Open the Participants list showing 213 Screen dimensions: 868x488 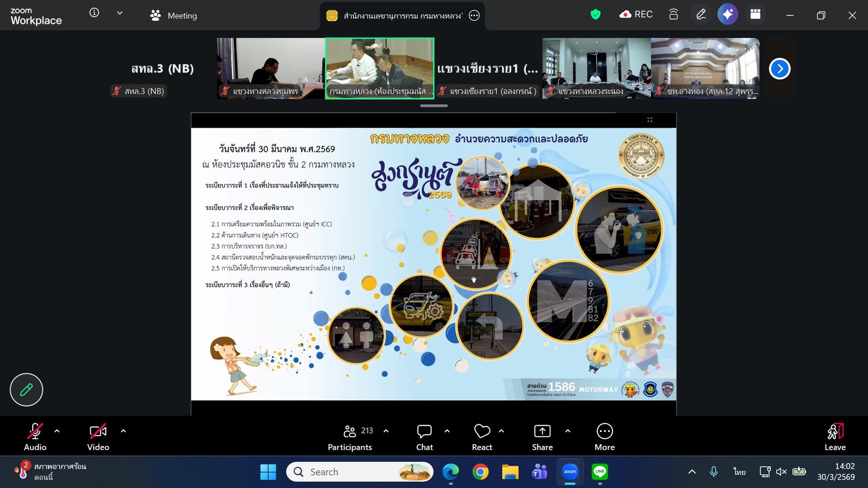350,437
